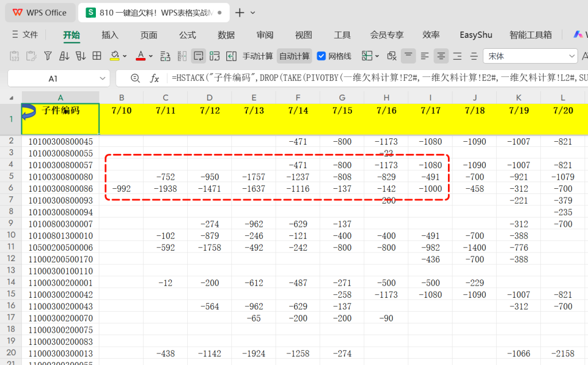
Task: Click cell 11000300200070
Action: (60, 318)
